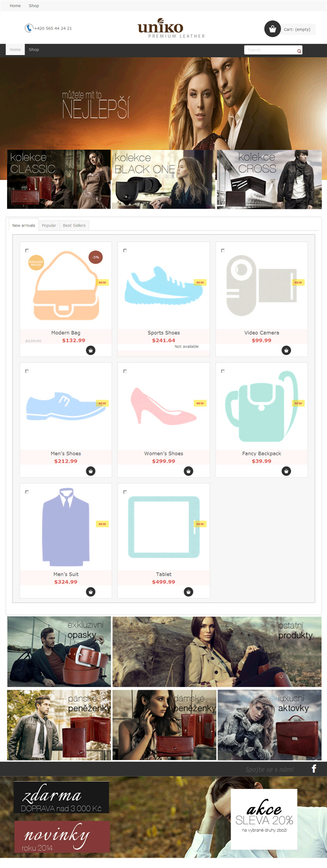Add Video Camera to cart via basket icon

pyautogui.click(x=286, y=350)
